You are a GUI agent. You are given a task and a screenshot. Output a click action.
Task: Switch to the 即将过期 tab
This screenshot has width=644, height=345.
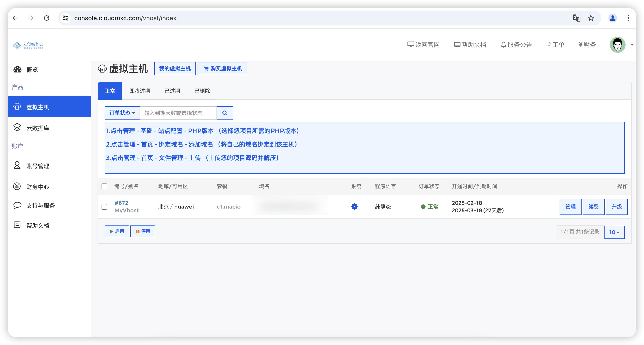(140, 91)
